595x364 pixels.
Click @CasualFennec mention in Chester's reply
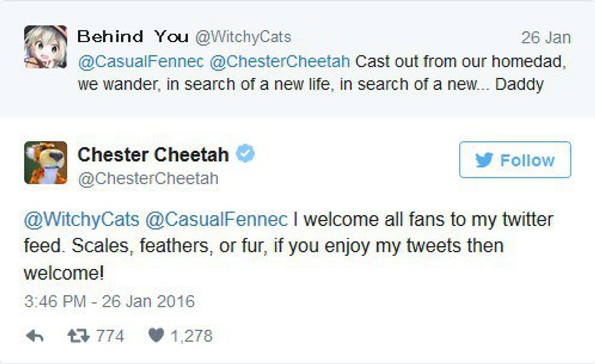coord(216,219)
